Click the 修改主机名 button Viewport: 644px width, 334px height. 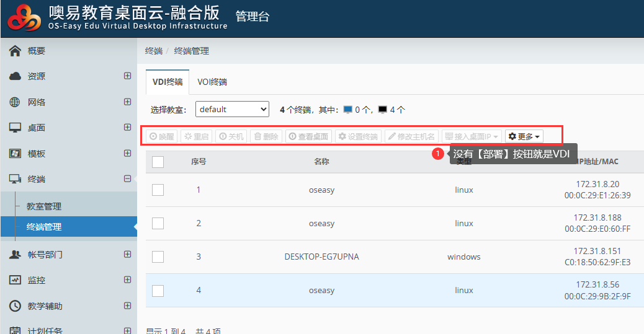[412, 136]
